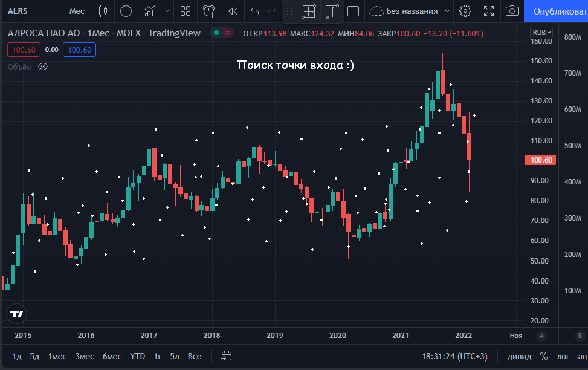Open the TradingView logo link
This screenshot has width=588, height=370.
[x=16, y=314]
